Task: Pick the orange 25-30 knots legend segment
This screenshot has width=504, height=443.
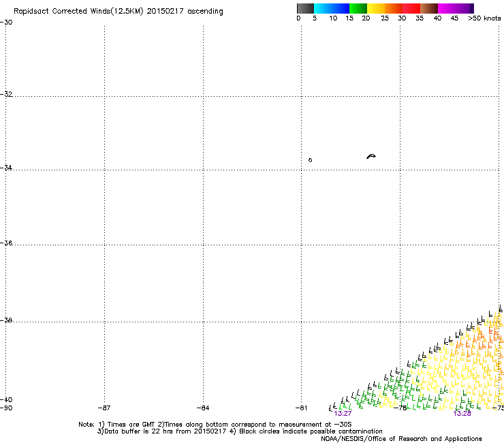Action: pyautogui.click(x=394, y=8)
